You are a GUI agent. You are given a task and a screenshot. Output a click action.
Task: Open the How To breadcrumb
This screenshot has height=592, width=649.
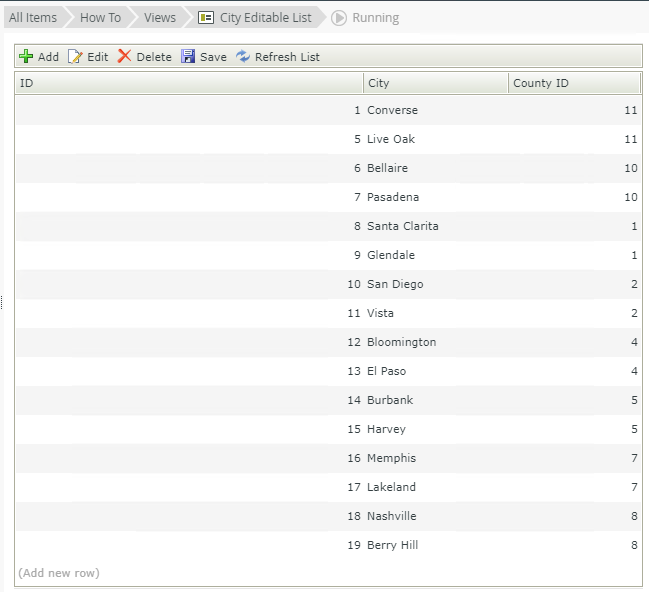pos(100,17)
